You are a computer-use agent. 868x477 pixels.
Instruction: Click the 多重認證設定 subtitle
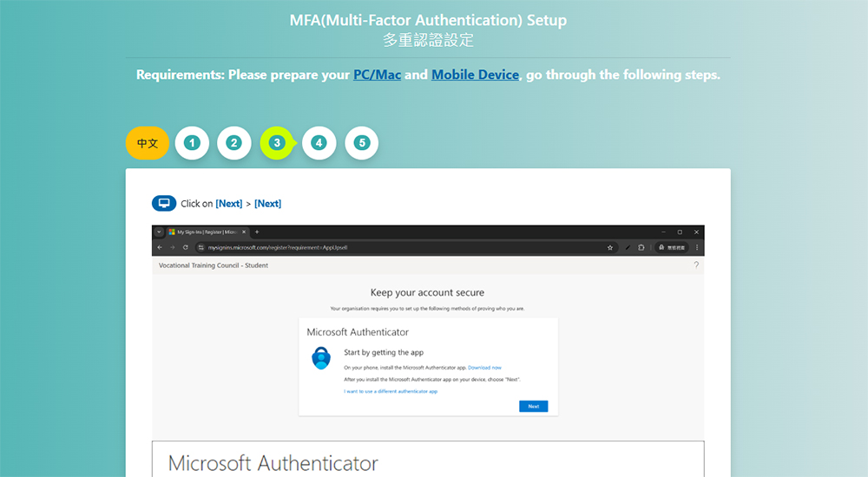[428, 41]
